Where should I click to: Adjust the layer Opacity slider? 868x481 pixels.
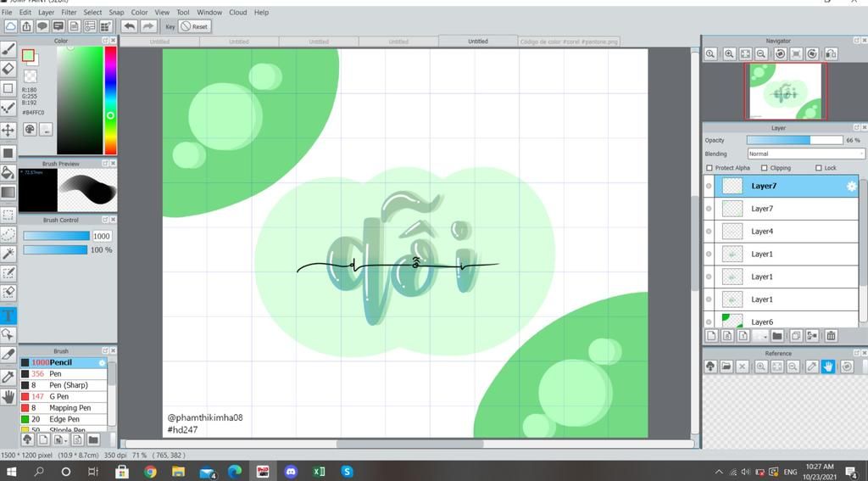click(794, 140)
